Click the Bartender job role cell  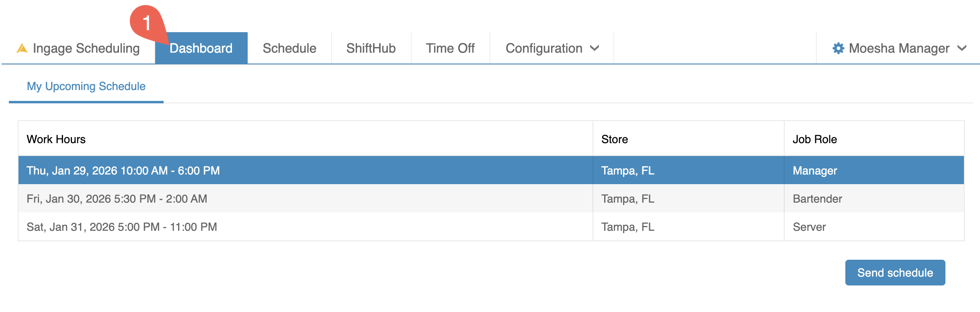coord(817,199)
